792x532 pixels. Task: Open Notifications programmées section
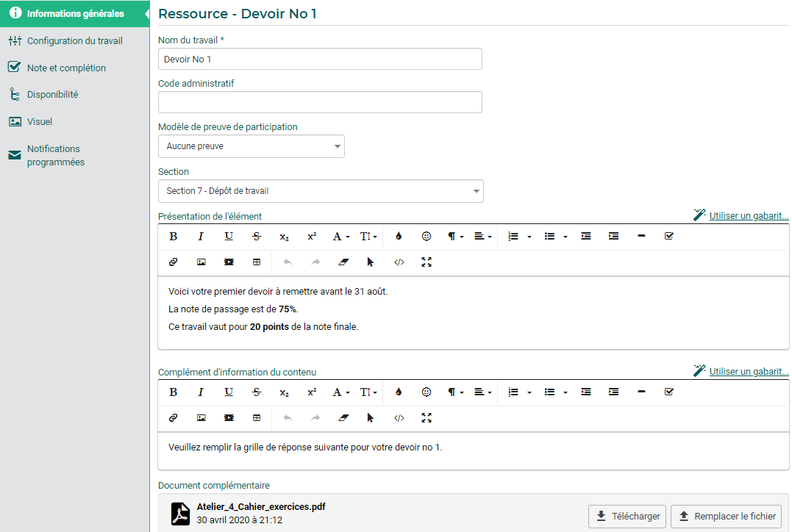pos(56,156)
